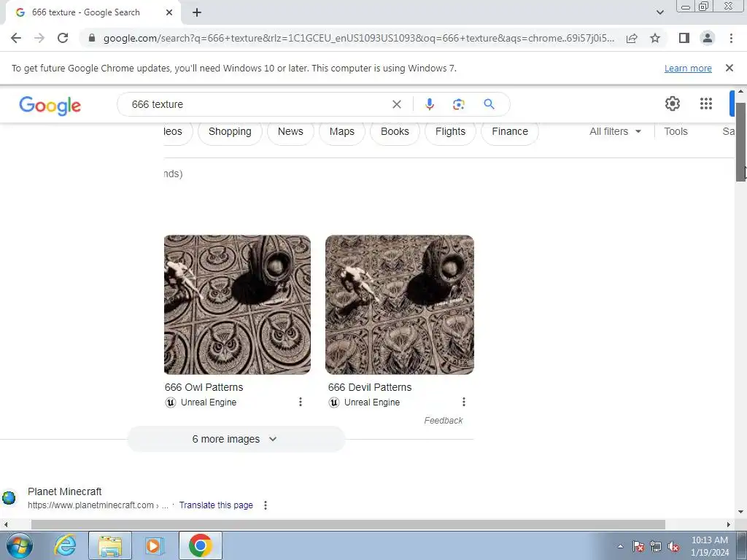Screen dimensions: 747x560
Task: Send Feedback on image results
Action: tap(443, 421)
